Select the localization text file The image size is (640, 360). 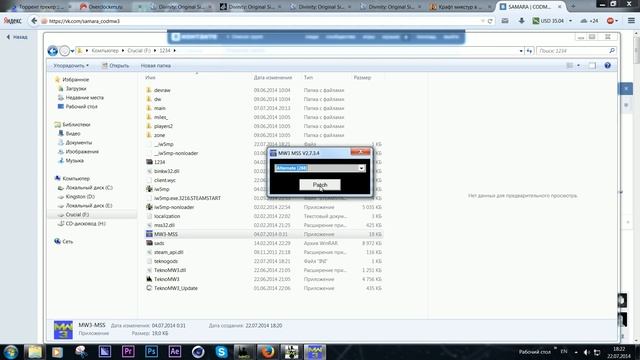tap(167, 216)
